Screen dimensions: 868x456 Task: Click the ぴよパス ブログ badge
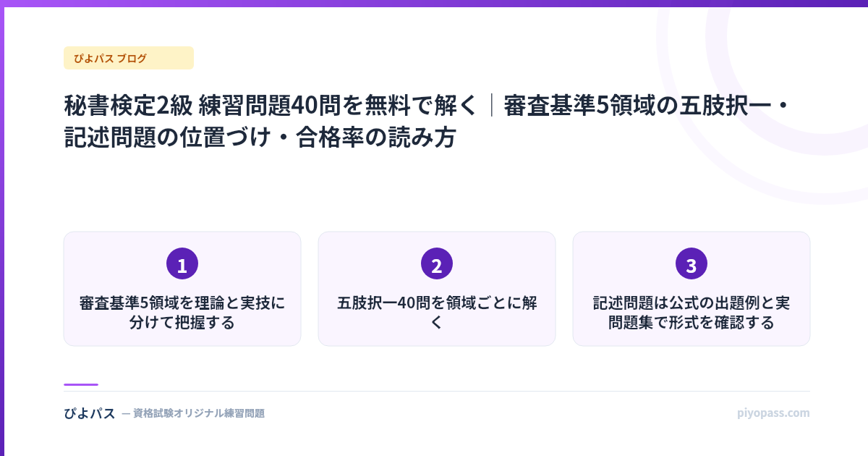click(x=129, y=58)
